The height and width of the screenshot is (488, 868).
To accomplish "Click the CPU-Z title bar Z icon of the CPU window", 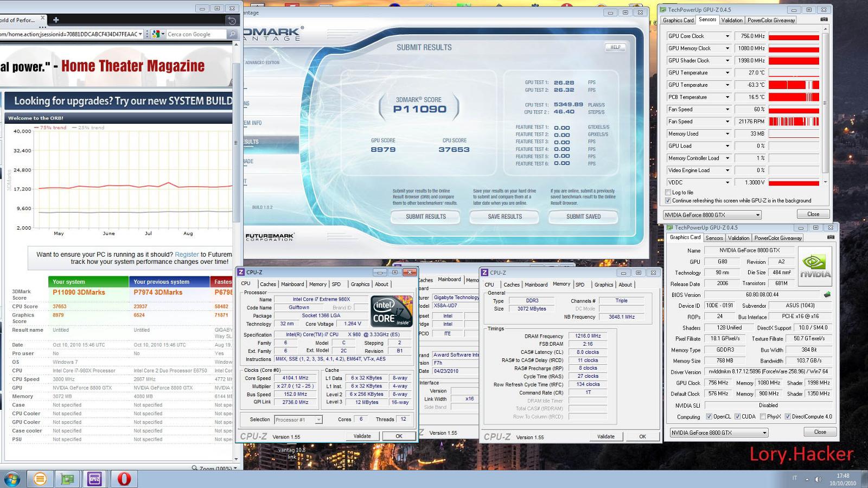I will [x=241, y=272].
